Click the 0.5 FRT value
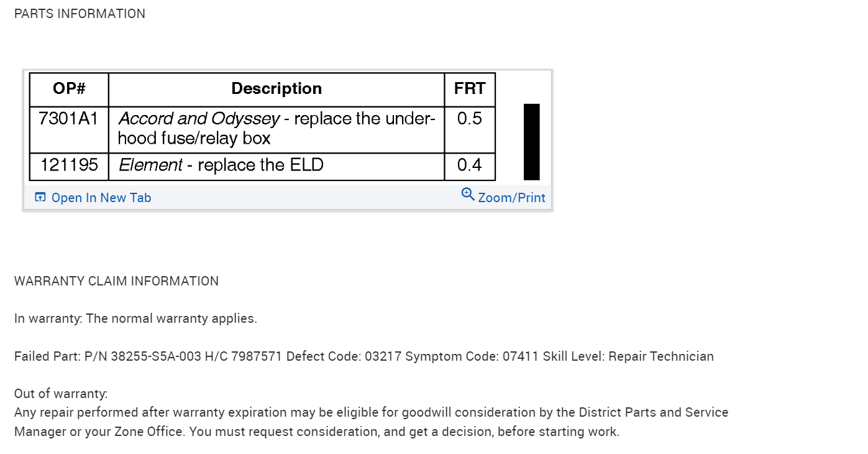Screen dimensions: 868x454 point(470,119)
